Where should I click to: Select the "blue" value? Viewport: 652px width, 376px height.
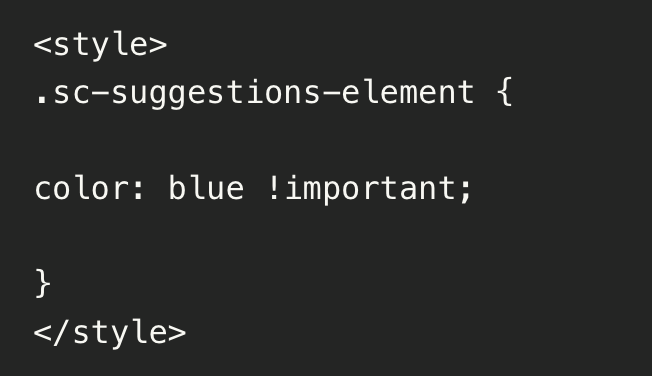click(x=206, y=188)
